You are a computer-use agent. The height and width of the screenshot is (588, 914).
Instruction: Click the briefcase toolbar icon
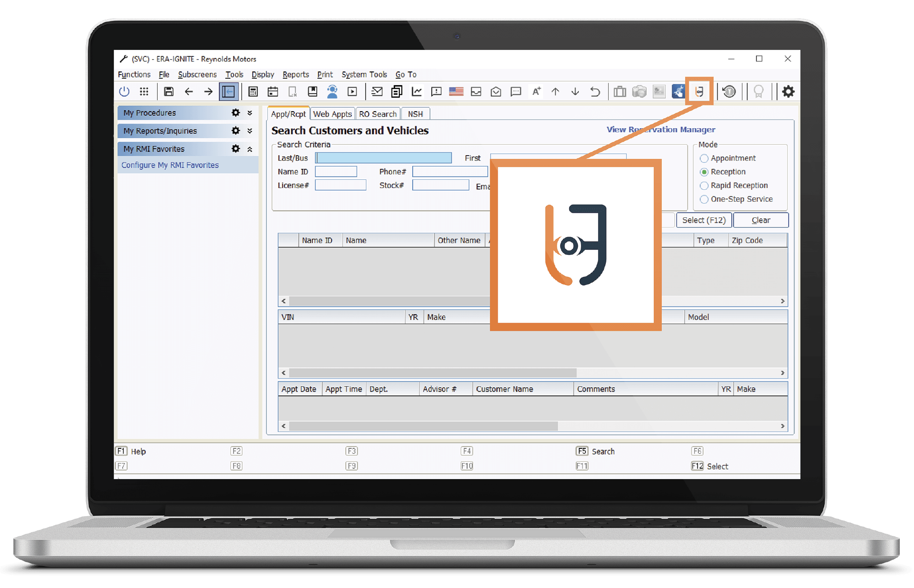click(620, 92)
